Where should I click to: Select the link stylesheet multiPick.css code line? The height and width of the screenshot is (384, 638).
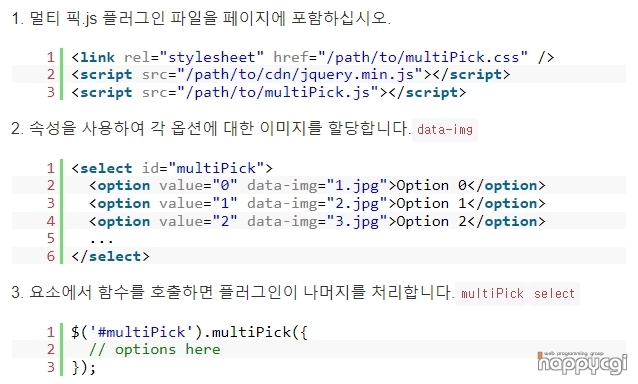point(312,57)
